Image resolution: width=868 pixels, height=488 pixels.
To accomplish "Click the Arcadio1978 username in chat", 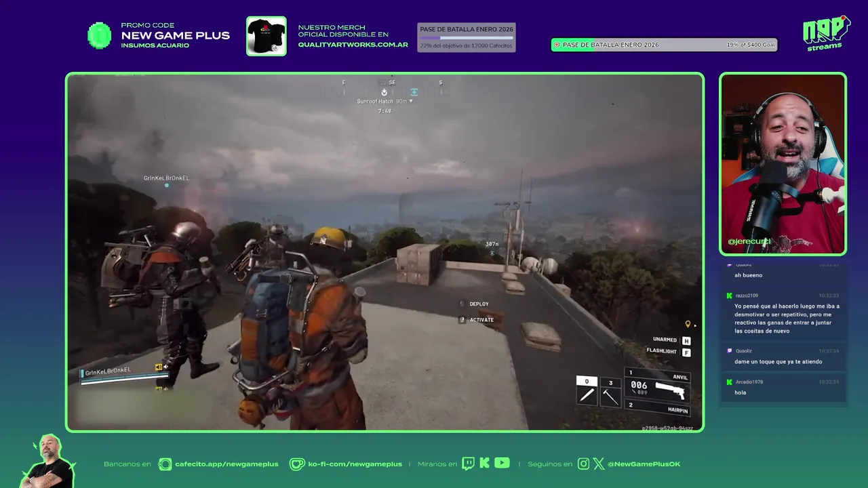I will (749, 382).
